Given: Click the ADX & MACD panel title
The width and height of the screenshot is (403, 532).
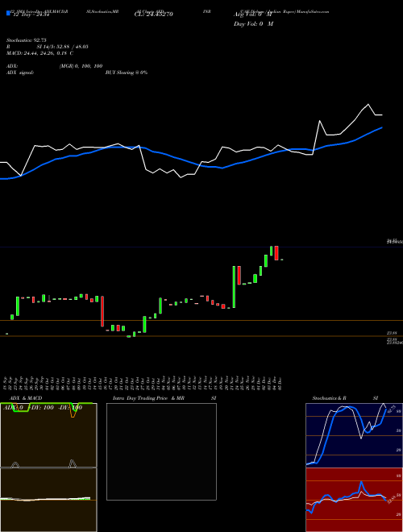Looking at the screenshot, I should tap(26, 398).
